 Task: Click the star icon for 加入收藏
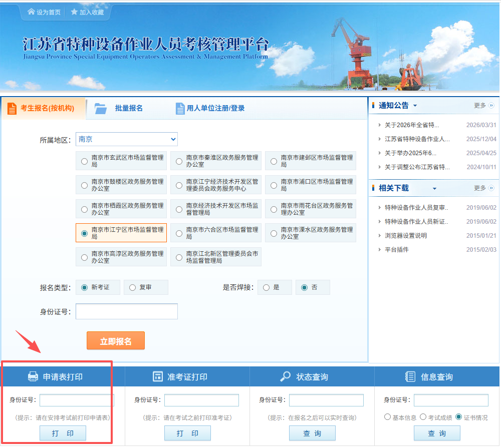(74, 12)
